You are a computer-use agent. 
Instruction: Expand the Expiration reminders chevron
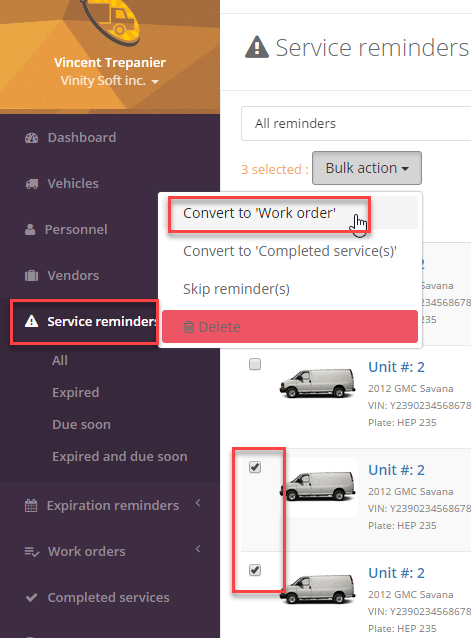[198, 503]
